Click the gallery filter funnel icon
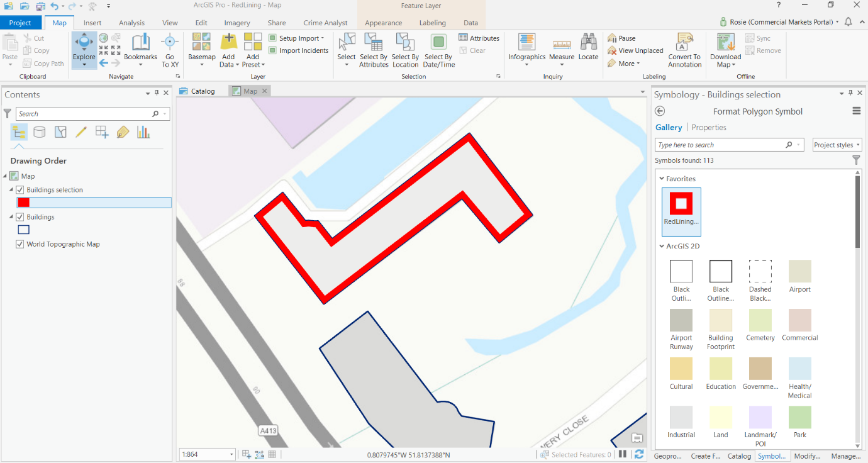The image size is (868, 463). click(x=856, y=160)
